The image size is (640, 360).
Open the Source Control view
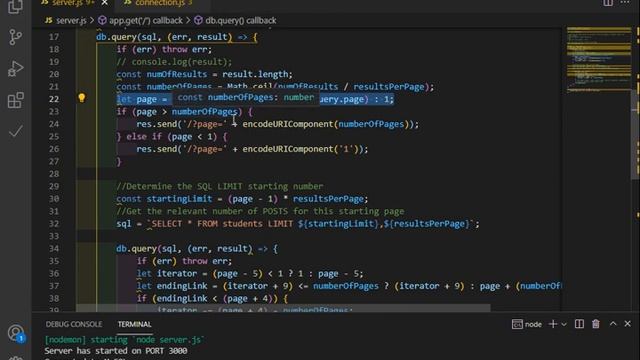pyautogui.click(x=15, y=37)
